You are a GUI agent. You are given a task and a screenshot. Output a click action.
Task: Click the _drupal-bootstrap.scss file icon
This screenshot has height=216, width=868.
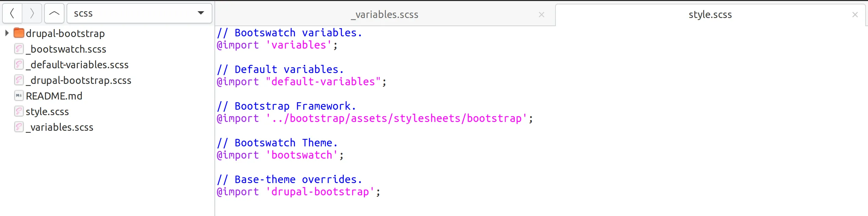point(19,80)
